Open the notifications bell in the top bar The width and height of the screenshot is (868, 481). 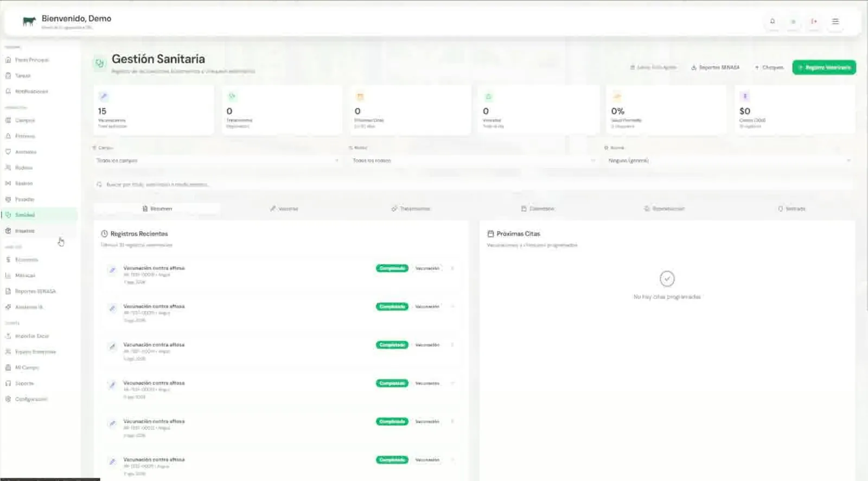[x=773, y=21]
